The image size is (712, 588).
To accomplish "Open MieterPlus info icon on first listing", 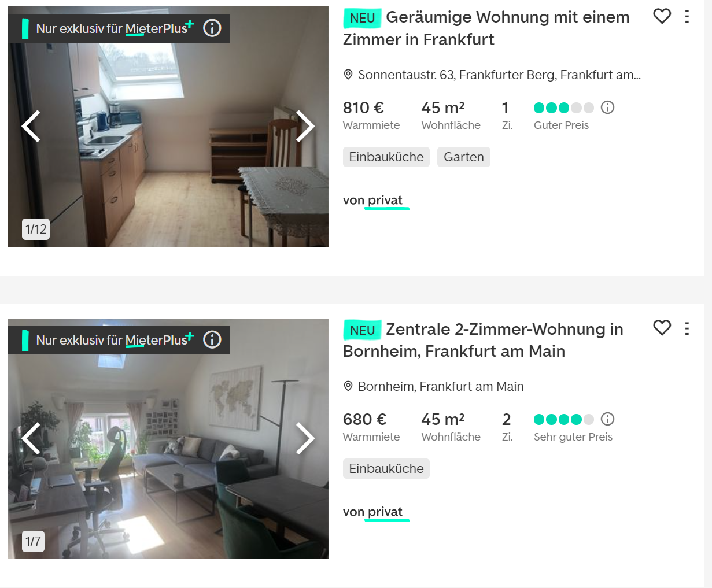I will 212,28.
